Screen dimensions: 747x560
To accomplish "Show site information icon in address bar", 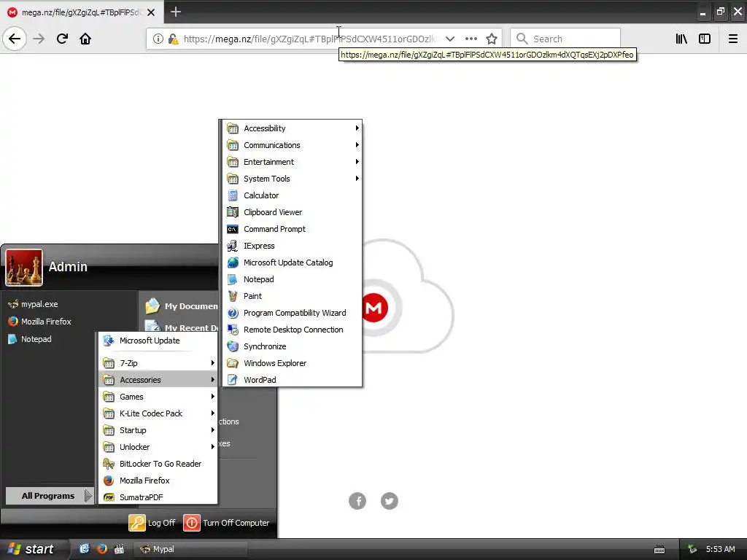I will point(158,39).
